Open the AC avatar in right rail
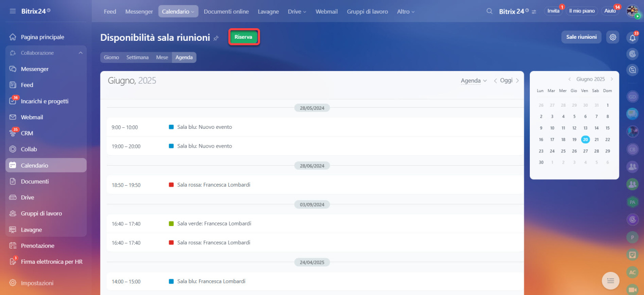Viewport: 644px width, 295px height. (x=632, y=272)
